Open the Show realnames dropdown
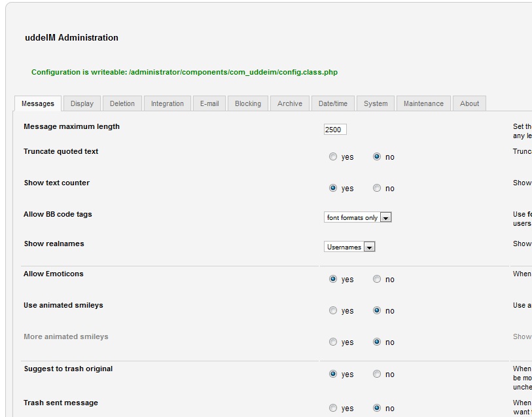The image size is (532, 417). click(x=349, y=247)
